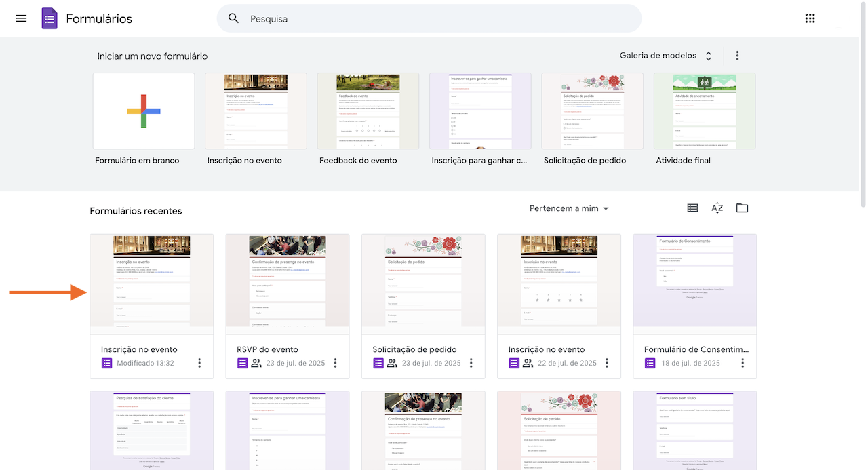The height and width of the screenshot is (470, 868).
Task: Open the main hamburger menu
Action: click(21, 18)
